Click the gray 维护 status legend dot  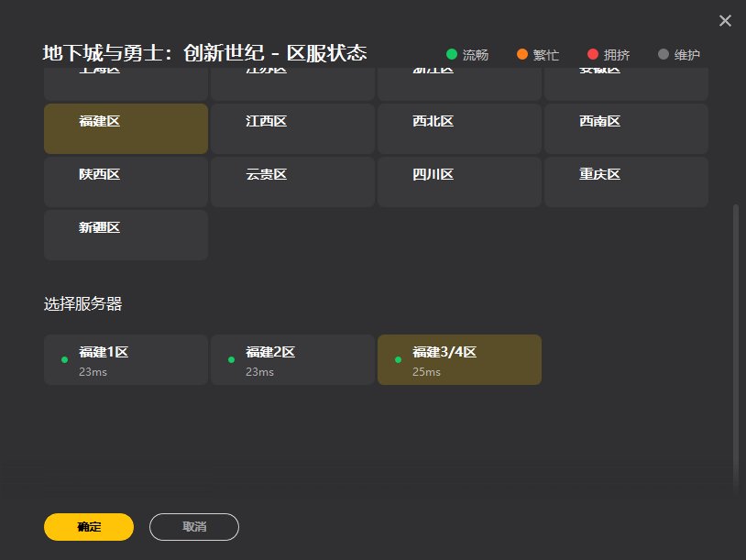click(664, 54)
